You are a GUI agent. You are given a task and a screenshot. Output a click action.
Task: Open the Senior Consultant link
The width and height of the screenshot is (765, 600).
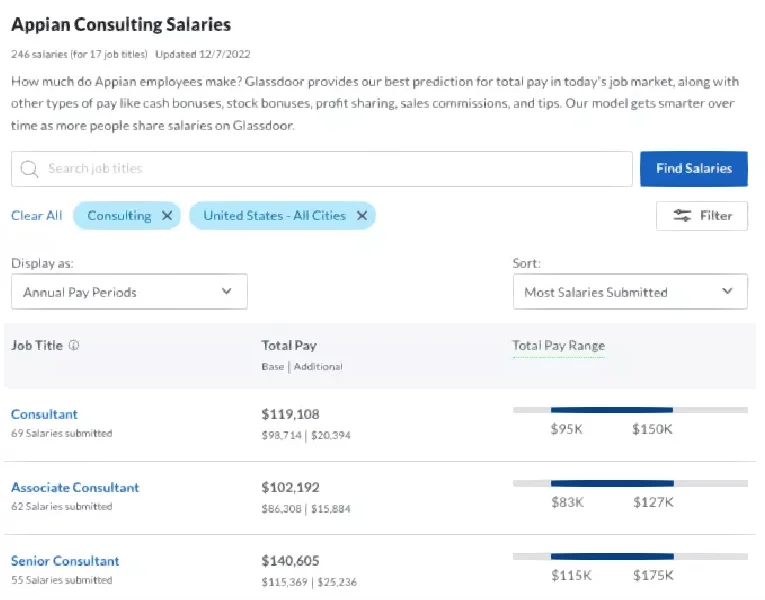[65, 561]
